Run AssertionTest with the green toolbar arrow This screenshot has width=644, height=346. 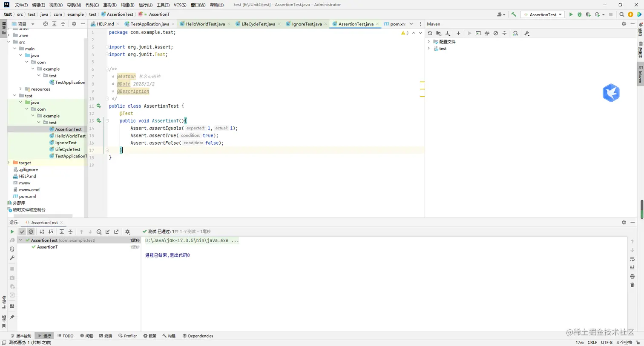click(x=571, y=14)
